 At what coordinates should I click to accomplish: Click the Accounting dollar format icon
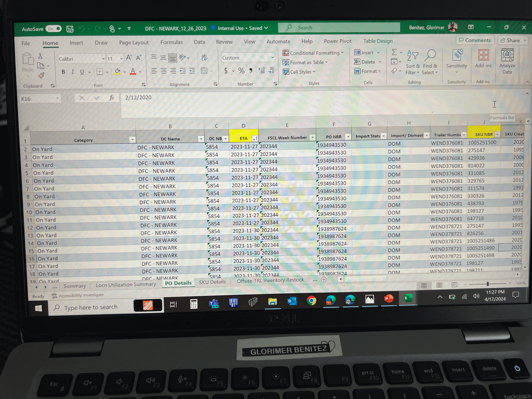point(226,70)
